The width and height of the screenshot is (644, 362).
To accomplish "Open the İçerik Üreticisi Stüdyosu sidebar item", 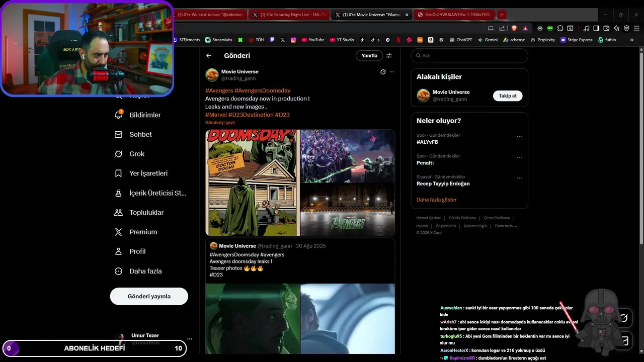I will click(150, 193).
